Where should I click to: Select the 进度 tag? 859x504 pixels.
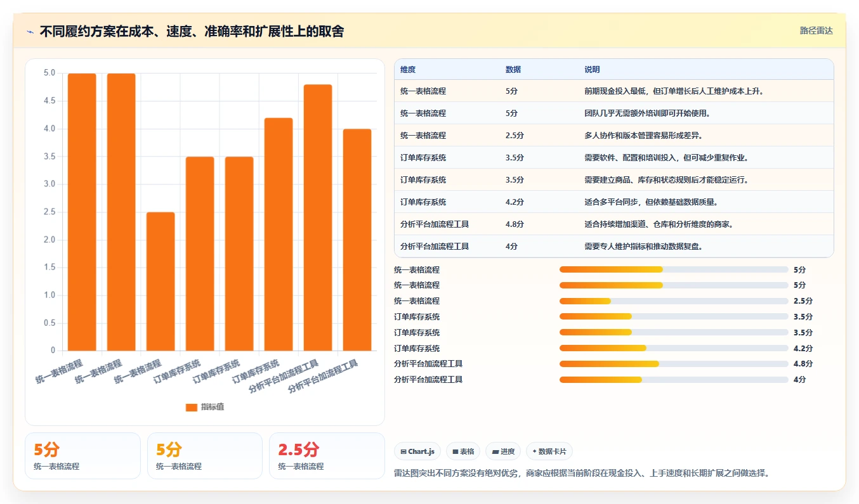point(503,451)
